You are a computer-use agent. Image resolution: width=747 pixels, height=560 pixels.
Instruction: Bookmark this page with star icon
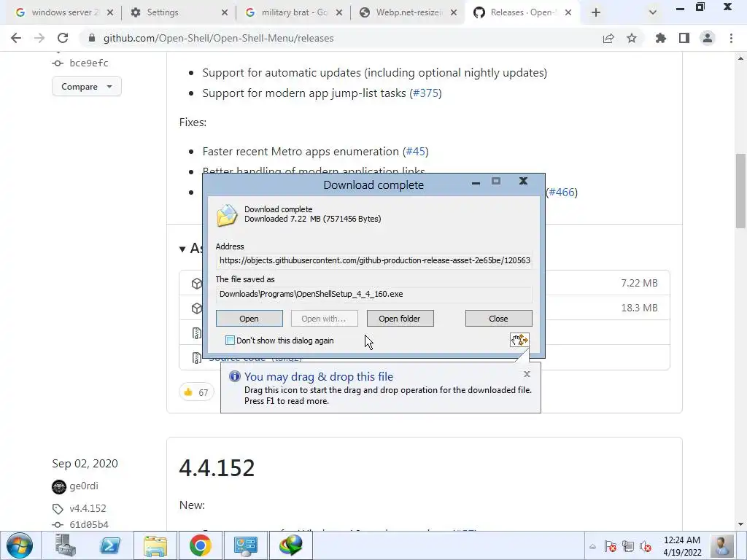coord(632,38)
